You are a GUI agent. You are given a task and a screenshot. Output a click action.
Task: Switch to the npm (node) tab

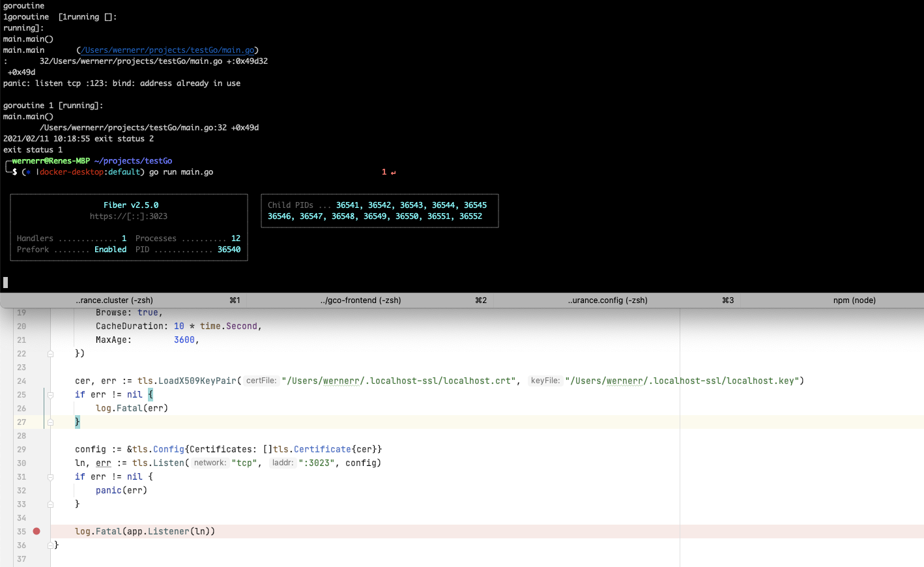pyautogui.click(x=854, y=300)
